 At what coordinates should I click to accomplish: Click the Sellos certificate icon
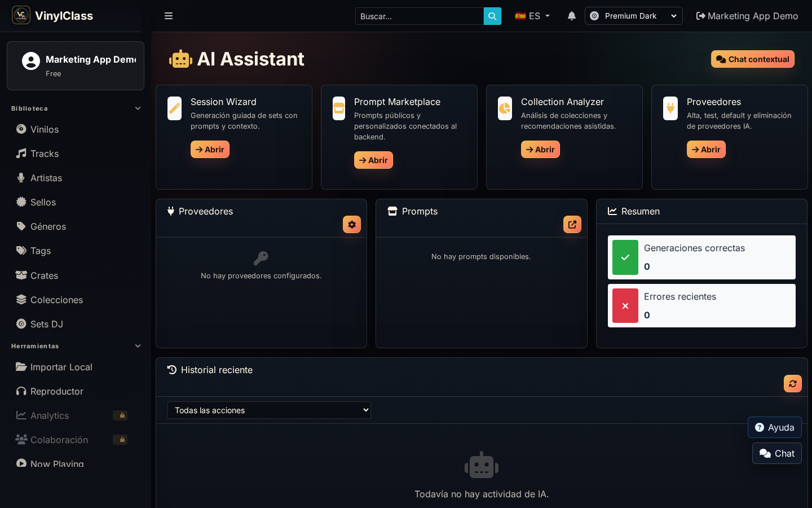pyautogui.click(x=21, y=202)
